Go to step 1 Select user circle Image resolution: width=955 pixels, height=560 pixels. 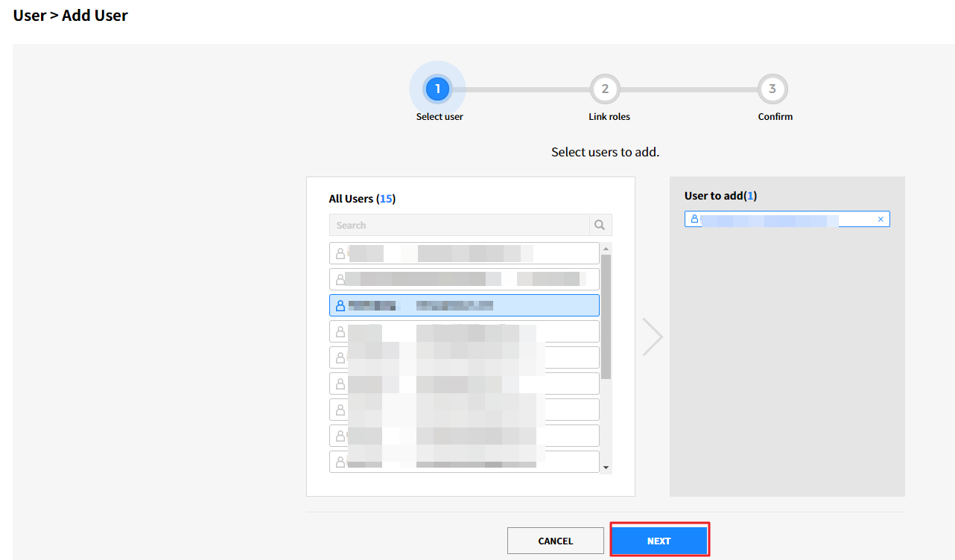pyautogui.click(x=437, y=89)
